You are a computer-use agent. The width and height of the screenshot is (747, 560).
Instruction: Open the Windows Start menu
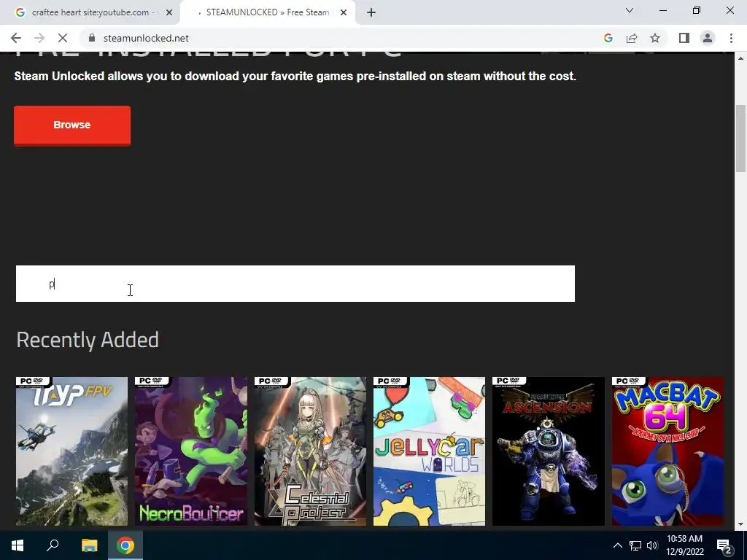pos(18,545)
